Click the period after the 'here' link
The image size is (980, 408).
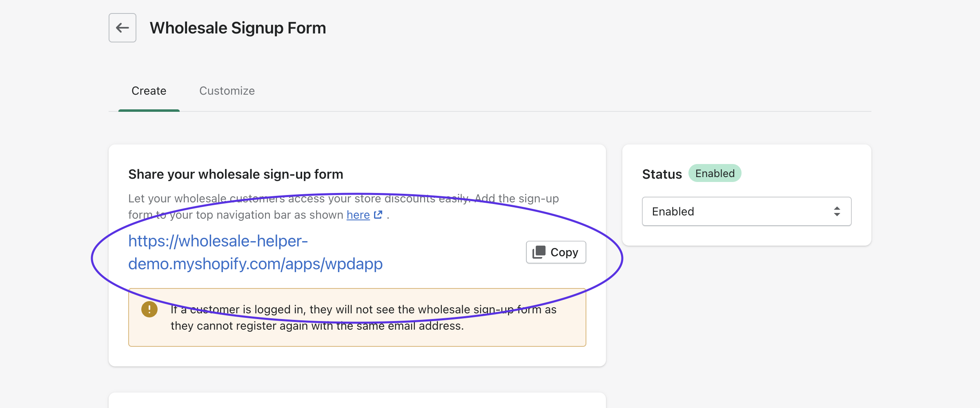click(x=388, y=215)
